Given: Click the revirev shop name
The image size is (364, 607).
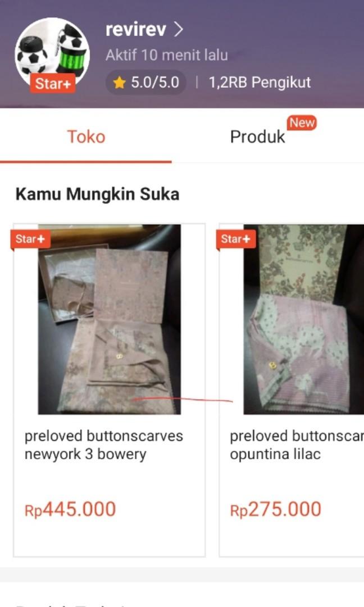Looking at the screenshot, I should click(136, 29).
